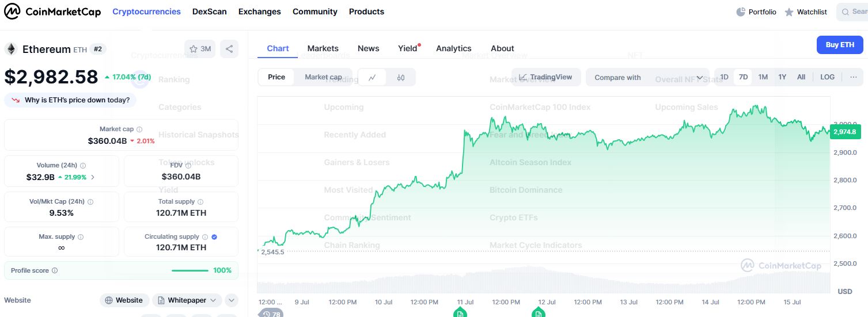This screenshot has height=317, width=868.
Task: Show the Circulating supply info icon
Action: click(x=205, y=236)
